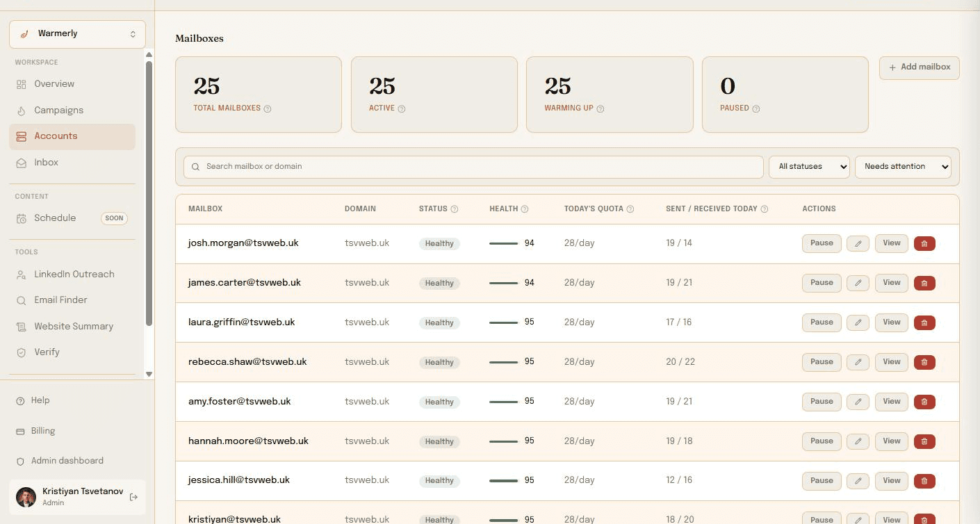This screenshot has height=524, width=980.
Task: Open the Needs attention sort dropdown
Action: pos(903,167)
